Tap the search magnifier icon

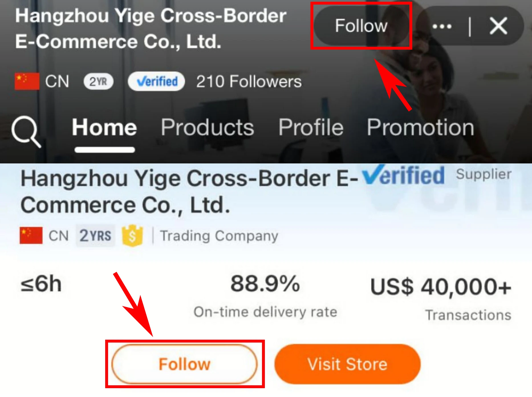pyautogui.click(x=26, y=132)
